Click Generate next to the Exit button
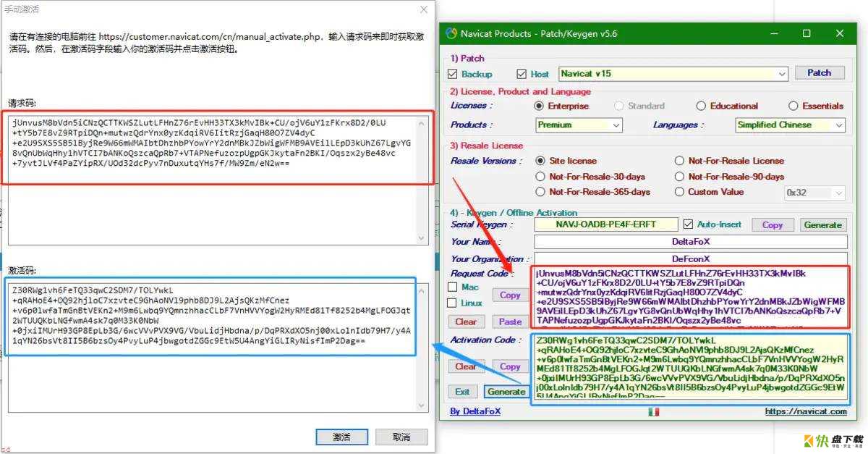The height and width of the screenshot is (454, 868). point(506,392)
